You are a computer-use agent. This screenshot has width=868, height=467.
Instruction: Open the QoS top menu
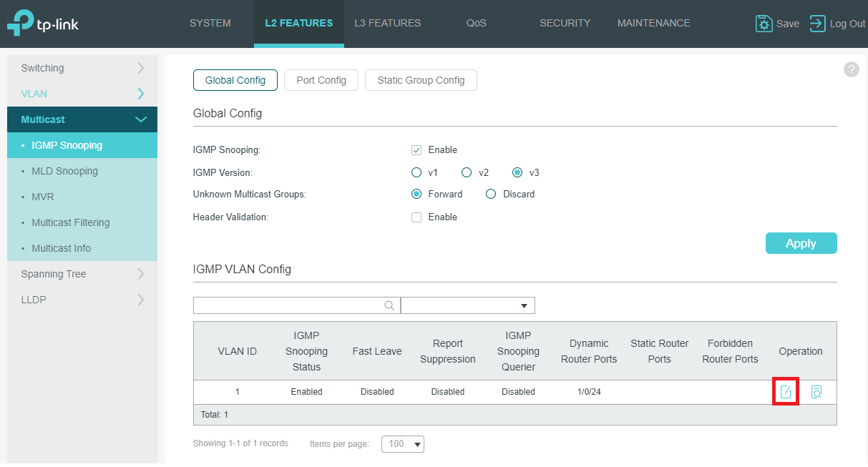coord(476,24)
